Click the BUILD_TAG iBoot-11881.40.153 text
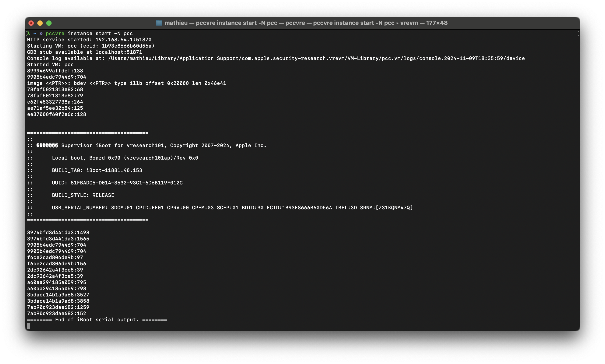This screenshot has height=364, width=605. 114,170
